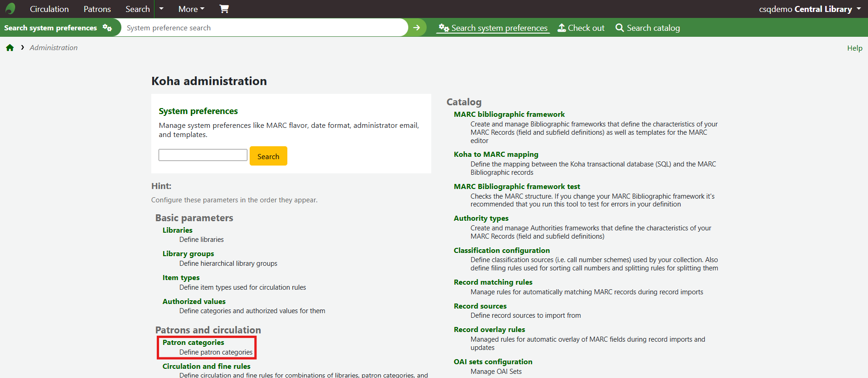Open the Patrons menu

point(97,9)
